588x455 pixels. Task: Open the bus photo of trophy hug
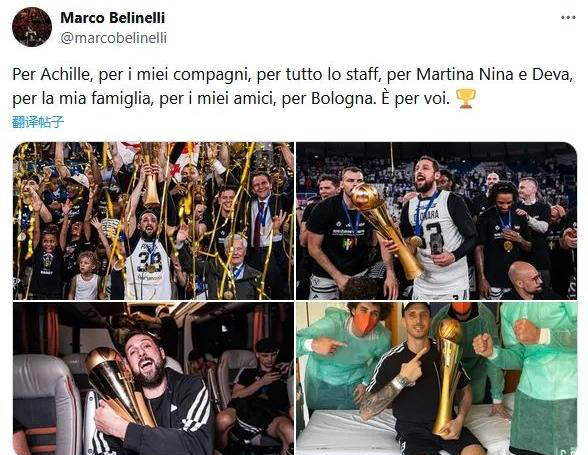tap(153, 378)
